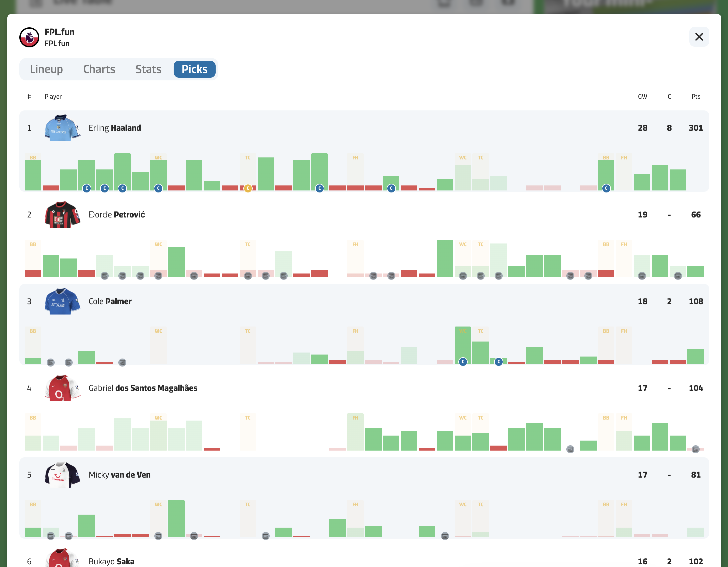Click the first blue captain badge in Palmer's chart
The image size is (728, 567).
463,362
